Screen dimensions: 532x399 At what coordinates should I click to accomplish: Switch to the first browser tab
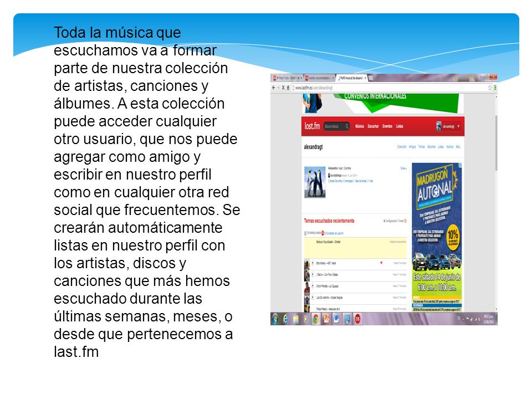tap(288, 78)
